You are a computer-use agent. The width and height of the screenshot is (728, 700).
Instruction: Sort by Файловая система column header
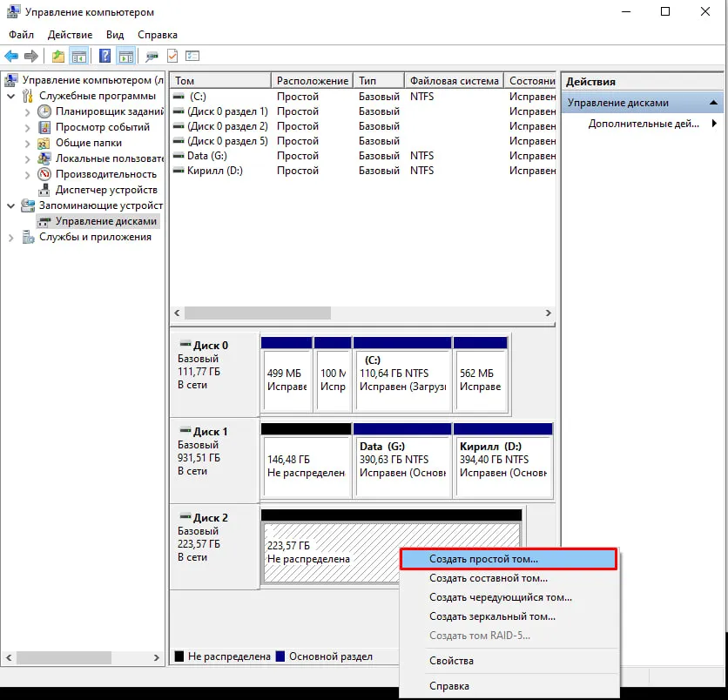[x=454, y=81]
